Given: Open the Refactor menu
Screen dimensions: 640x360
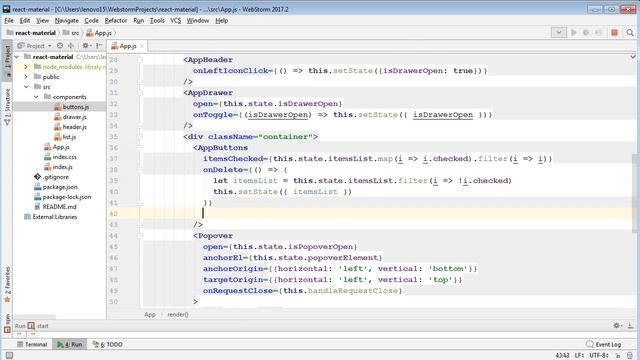Looking at the screenshot, I should pos(116,20).
